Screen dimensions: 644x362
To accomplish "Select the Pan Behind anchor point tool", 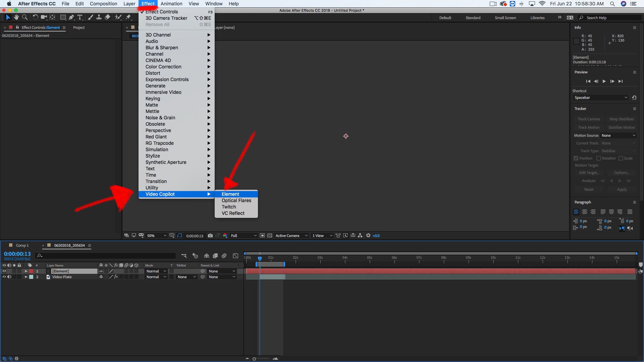I will pos(53,17).
